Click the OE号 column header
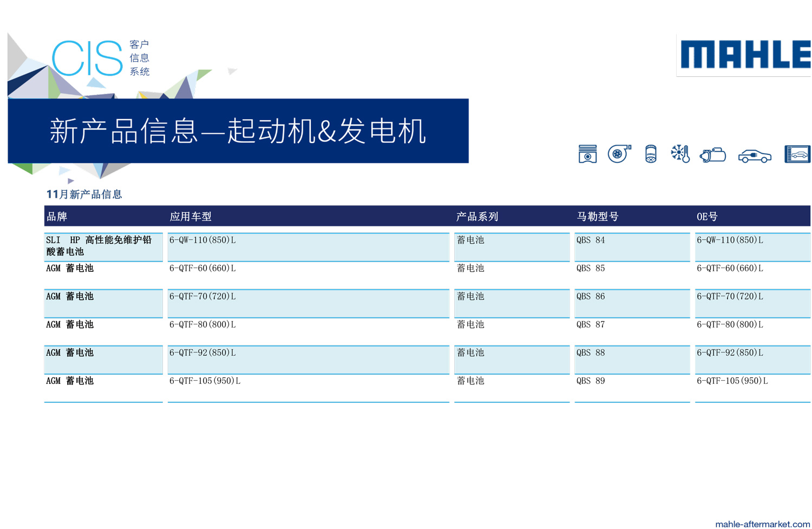Screen dimensions: 812x529 (707, 217)
